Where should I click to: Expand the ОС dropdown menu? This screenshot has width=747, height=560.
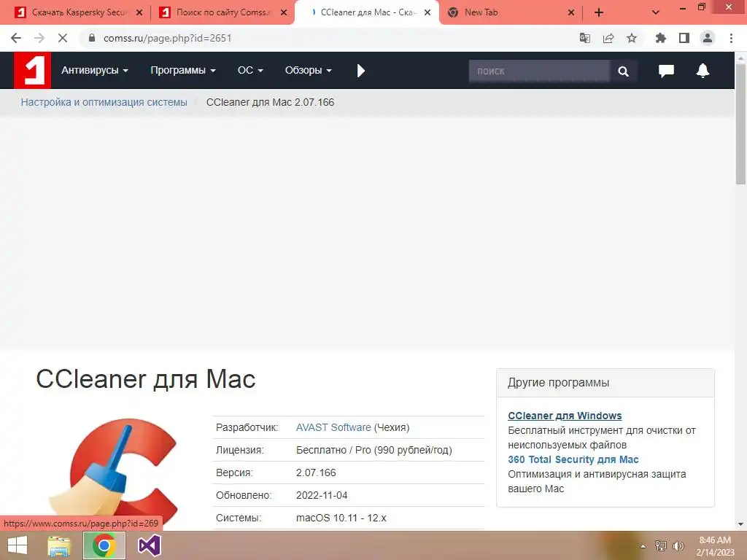tap(250, 71)
